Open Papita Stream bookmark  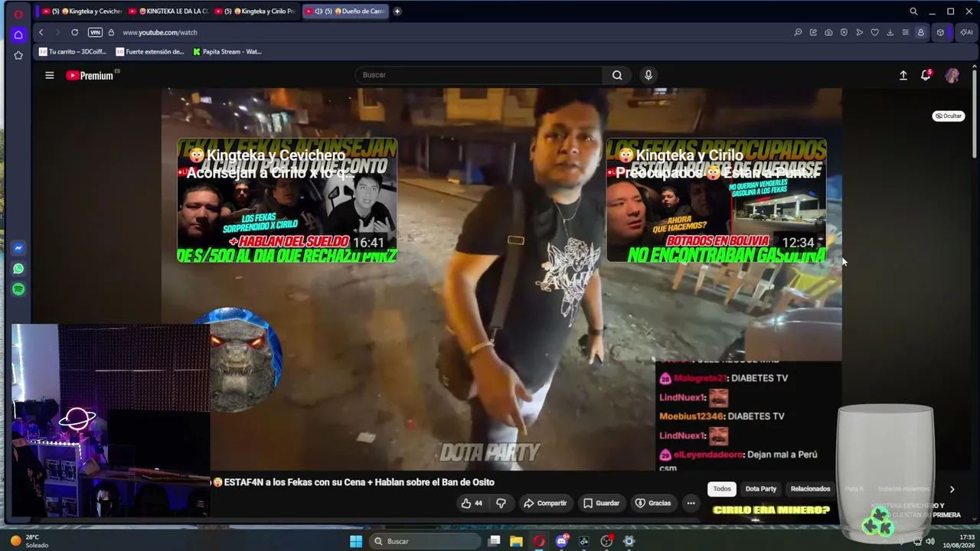click(x=227, y=52)
